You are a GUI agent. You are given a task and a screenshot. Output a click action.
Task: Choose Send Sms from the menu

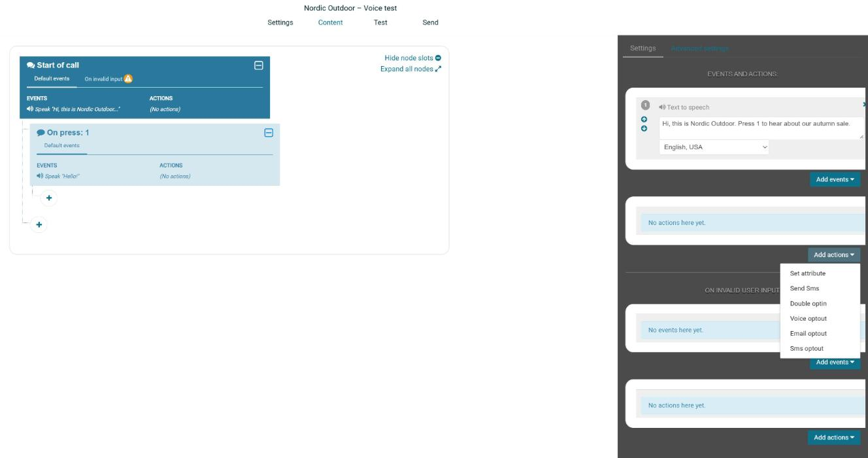point(804,289)
